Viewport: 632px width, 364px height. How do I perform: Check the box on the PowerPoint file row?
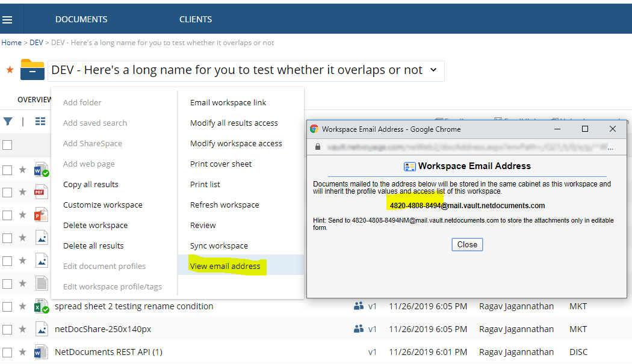click(7, 215)
